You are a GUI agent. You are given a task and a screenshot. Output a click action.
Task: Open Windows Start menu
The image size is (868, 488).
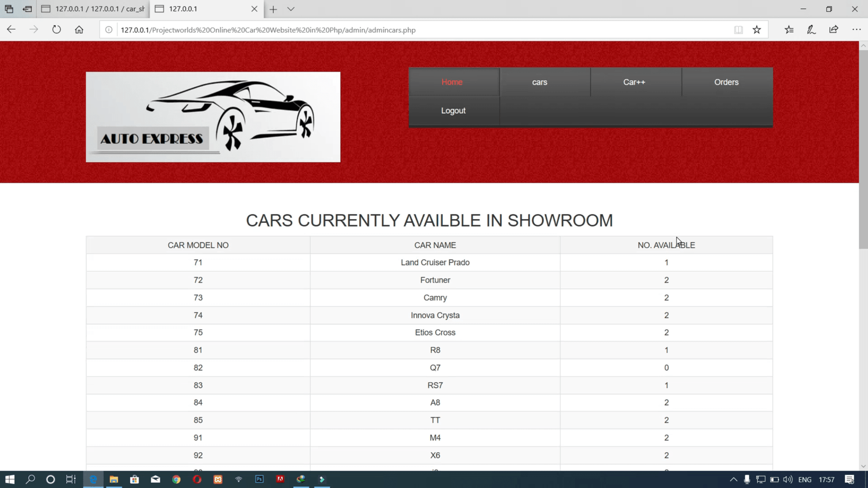pyautogui.click(x=10, y=479)
